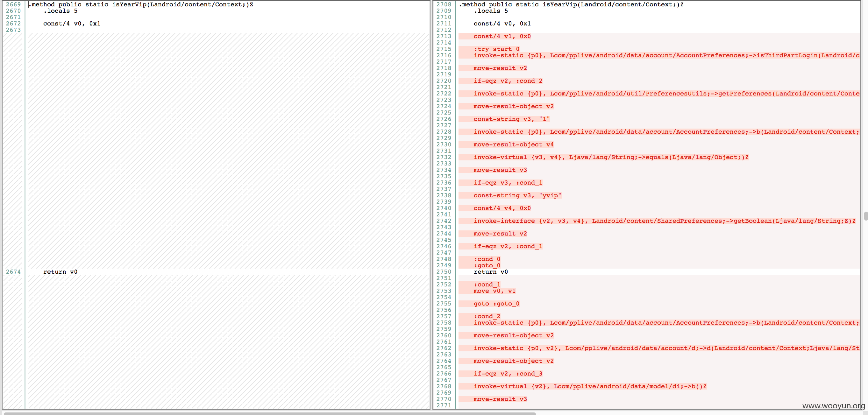
Task: Click right pane 'const/4 v1, 0x0' line
Action: pos(502,36)
